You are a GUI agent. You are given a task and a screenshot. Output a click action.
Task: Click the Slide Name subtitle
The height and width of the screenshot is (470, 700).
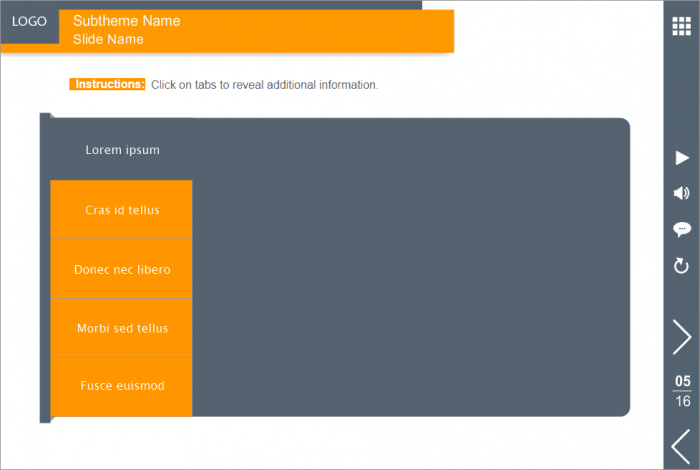tap(108, 40)
